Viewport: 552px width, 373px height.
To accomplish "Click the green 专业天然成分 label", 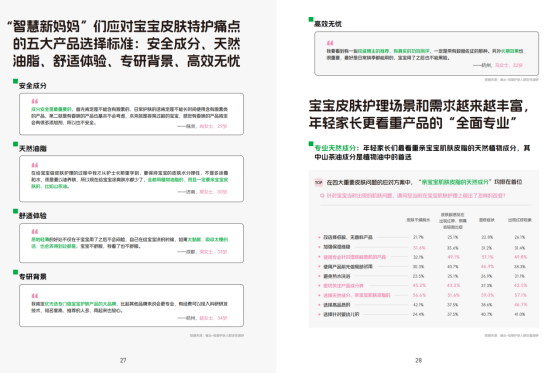I will 335,148.
